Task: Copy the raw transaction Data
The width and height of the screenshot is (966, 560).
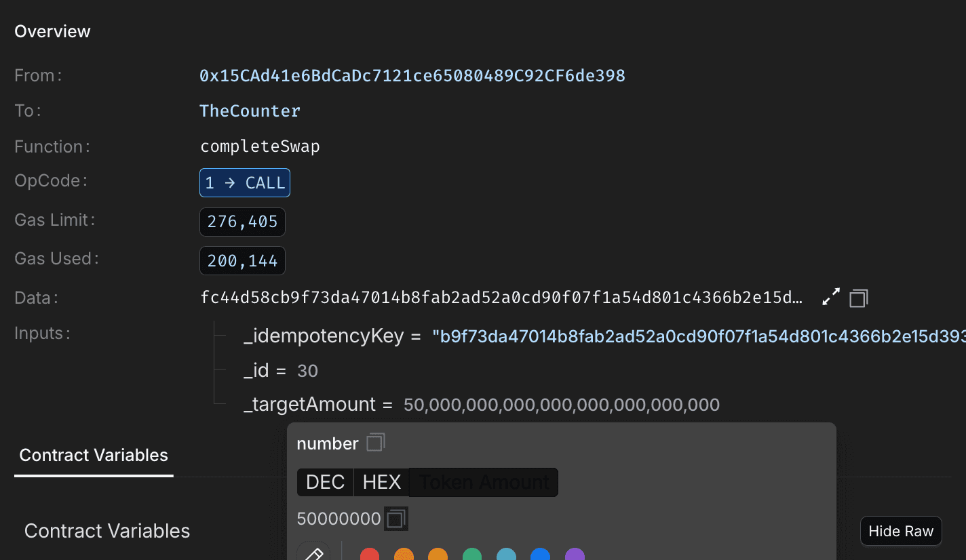Action: click(857, 297)
